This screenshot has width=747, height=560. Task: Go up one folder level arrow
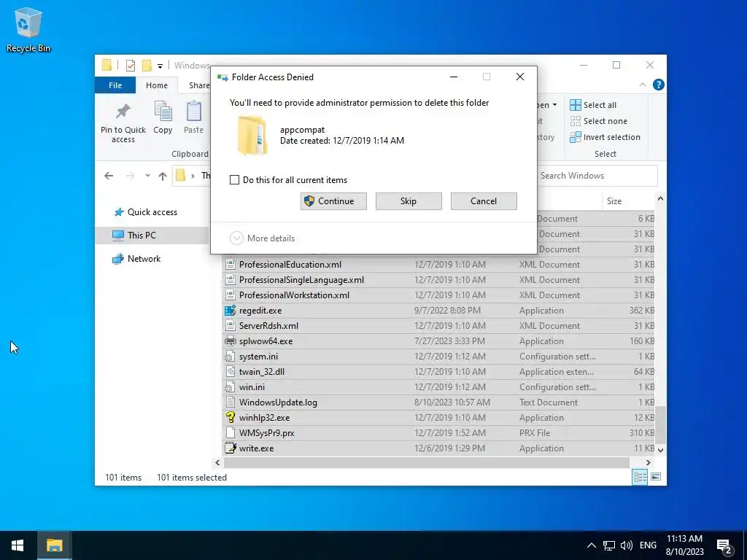tap(163, 176)
